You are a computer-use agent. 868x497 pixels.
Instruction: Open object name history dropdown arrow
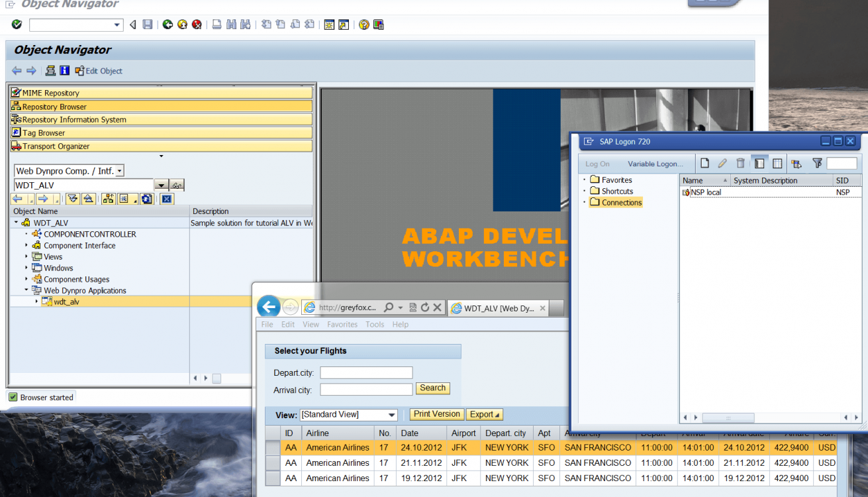coord(161,185)
